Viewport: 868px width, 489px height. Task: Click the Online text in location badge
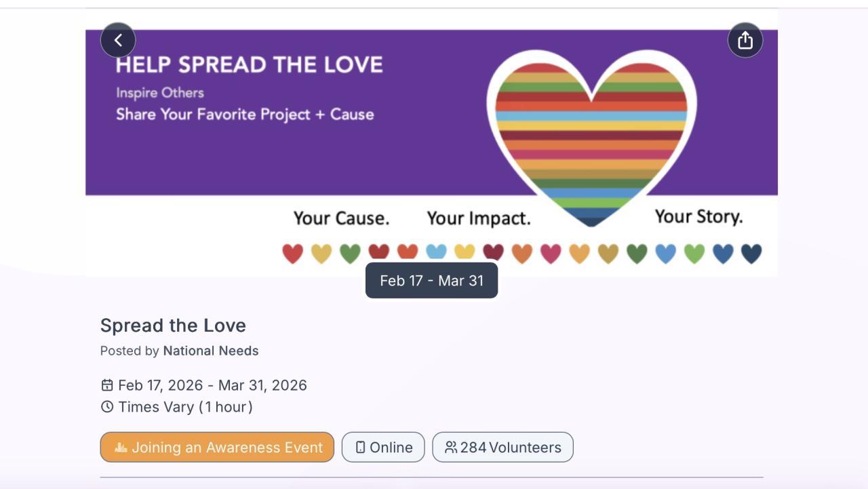(x=391, y=448)
